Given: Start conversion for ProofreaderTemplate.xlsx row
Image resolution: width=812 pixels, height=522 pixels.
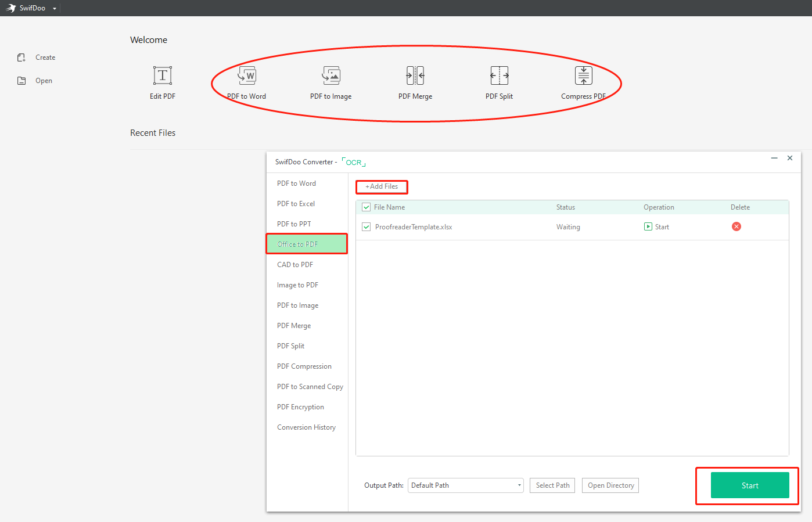Looking at the screenshot, I should [657, 227].
